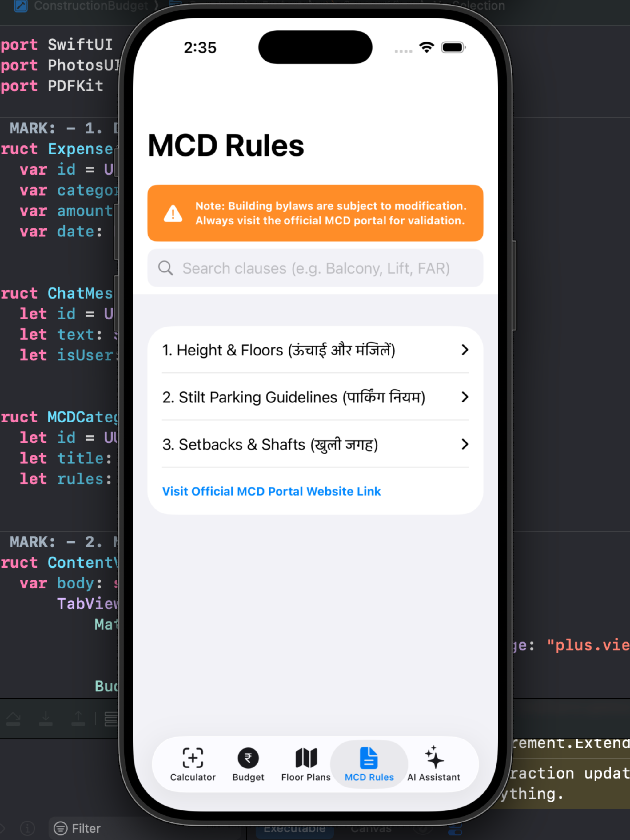Click the download arrow icon in Xcode debug bar
Screen dimensions: 630x840
pos(46,718)
